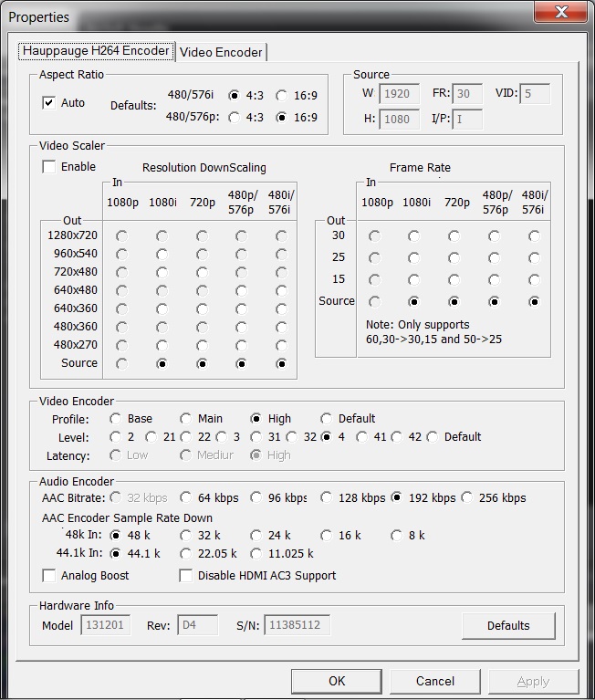
Task: Choose Main encoder profile
Action: pyautogui.click(x=185, y=419)
